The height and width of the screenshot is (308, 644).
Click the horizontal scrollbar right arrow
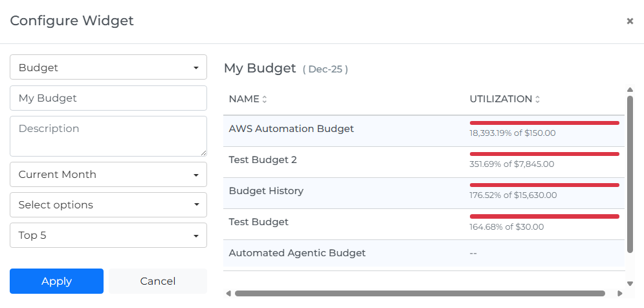(619, 294)
